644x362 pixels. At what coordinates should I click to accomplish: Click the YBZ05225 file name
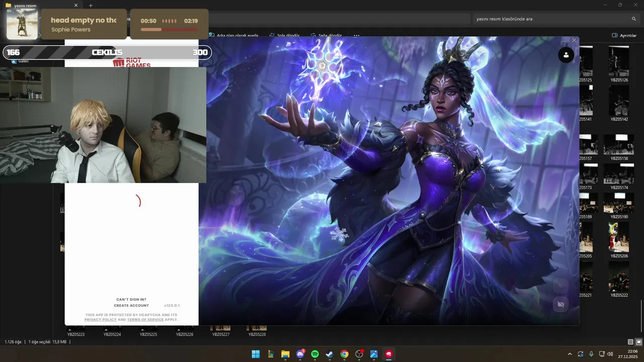[x=148, y=334]
